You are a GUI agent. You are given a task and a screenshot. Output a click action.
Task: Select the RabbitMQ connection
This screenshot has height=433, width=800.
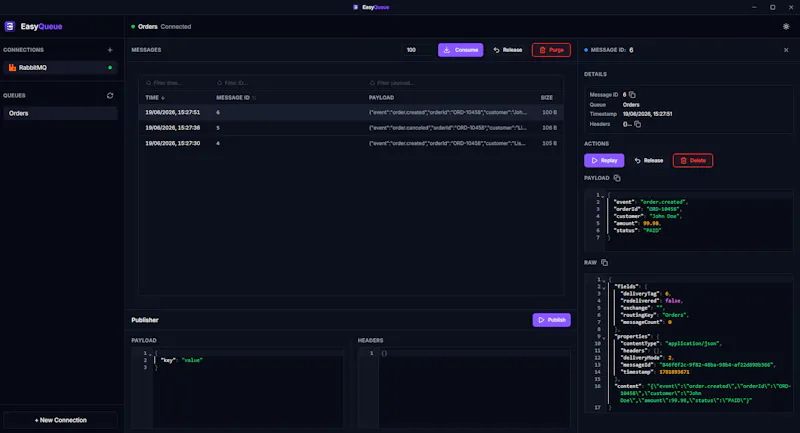point(60,67)
